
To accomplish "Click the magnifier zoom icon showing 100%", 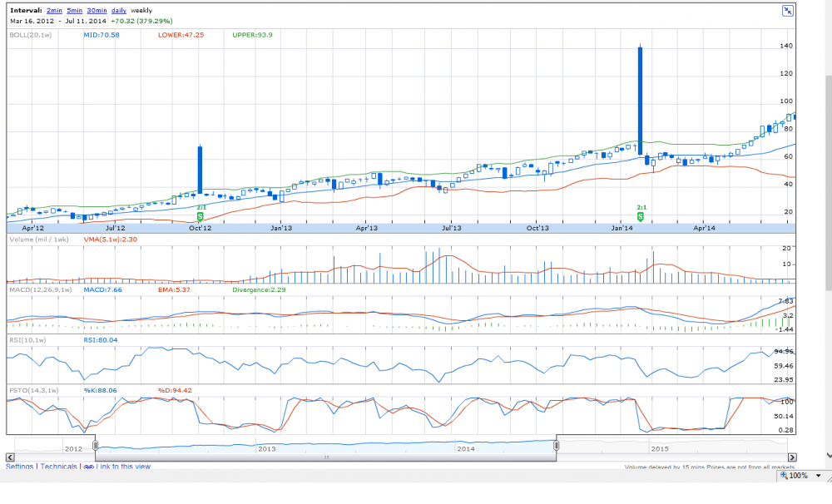I will click(x=780, y=476).
